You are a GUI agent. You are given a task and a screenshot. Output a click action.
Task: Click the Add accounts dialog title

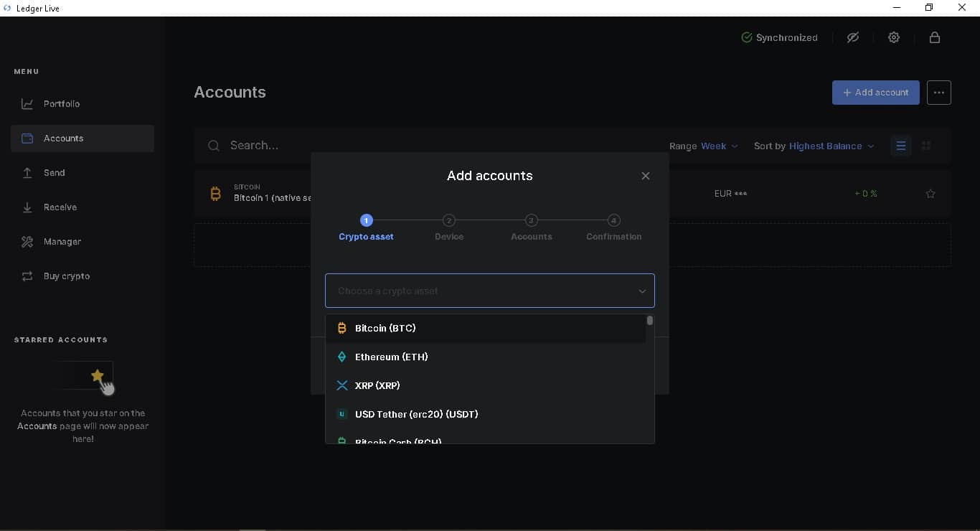pos(490,176)
